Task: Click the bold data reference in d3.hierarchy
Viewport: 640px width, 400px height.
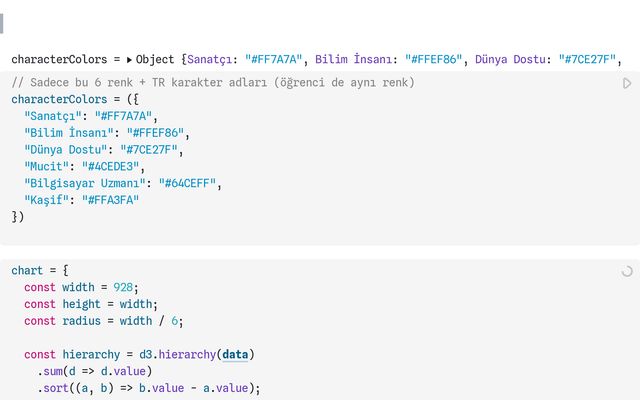Action: click(236, 355)
